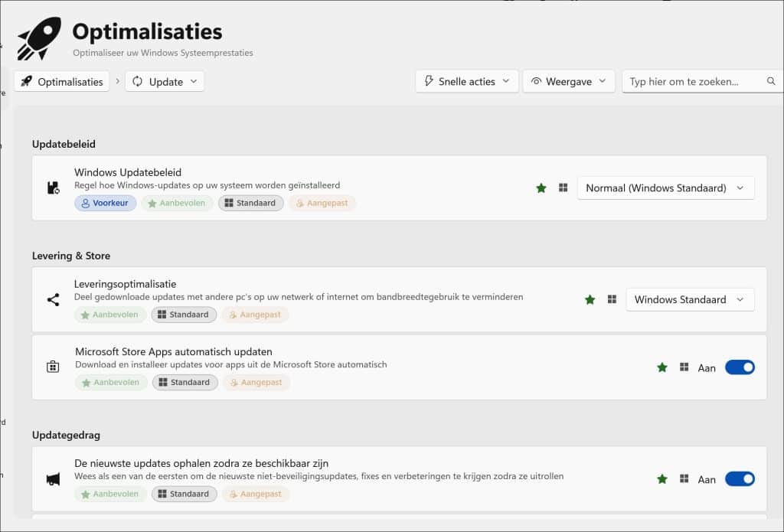Select Aanbevolen tag under Microsoft Store Apps
Image resolution: width=784 pixels, height=532 pixels.
[111, 382]
